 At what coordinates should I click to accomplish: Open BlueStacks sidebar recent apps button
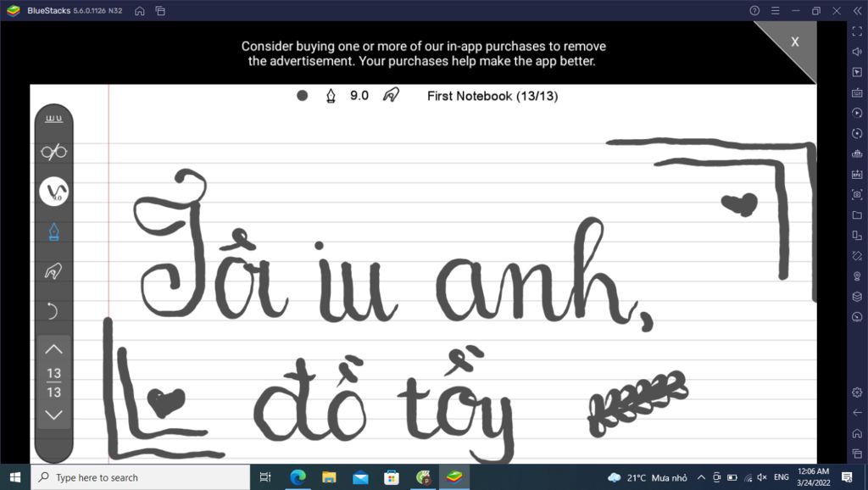[857, 454]
